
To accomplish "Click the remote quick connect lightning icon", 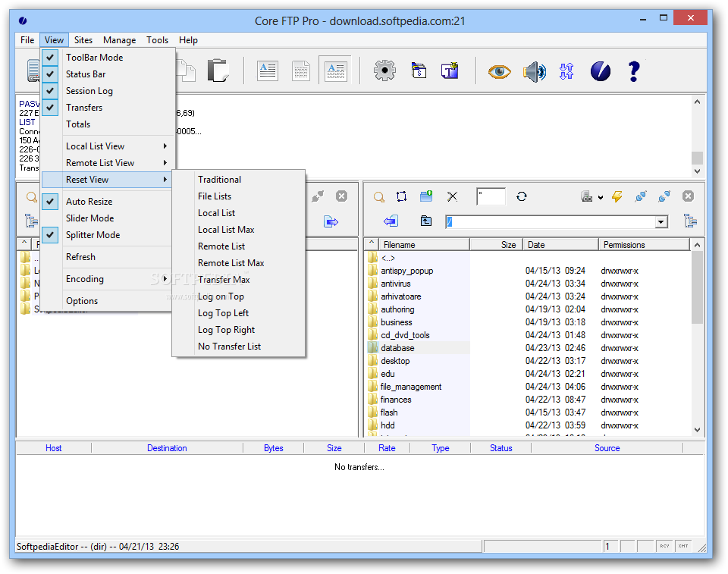I will point(617,196).
